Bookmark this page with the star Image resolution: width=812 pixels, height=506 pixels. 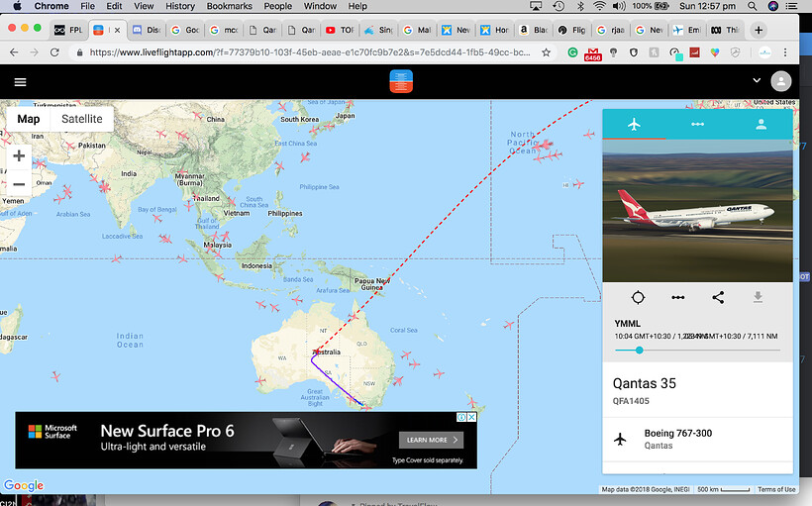[546, 52]
